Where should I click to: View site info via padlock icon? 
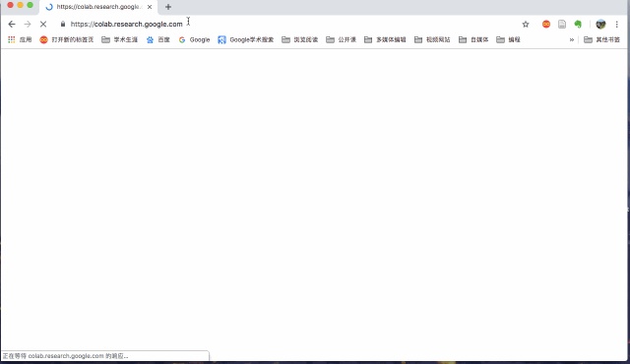point(63,24)
